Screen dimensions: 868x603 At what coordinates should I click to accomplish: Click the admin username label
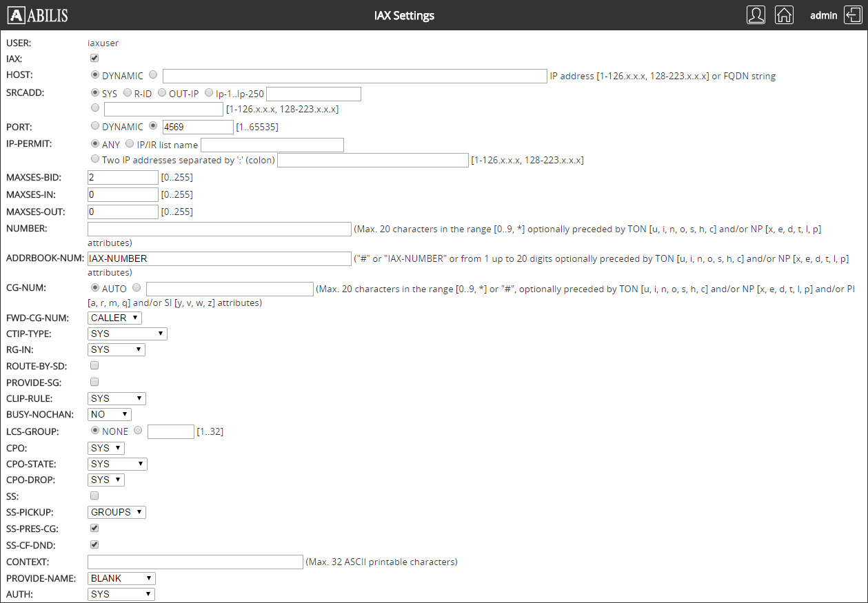pyautogui.click(x=823, y=15)
